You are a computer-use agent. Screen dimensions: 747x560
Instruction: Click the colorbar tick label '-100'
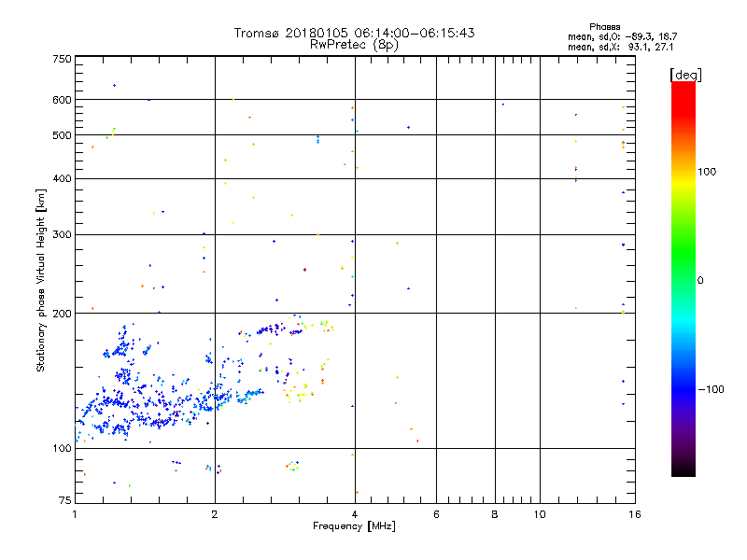coord(711,389)
